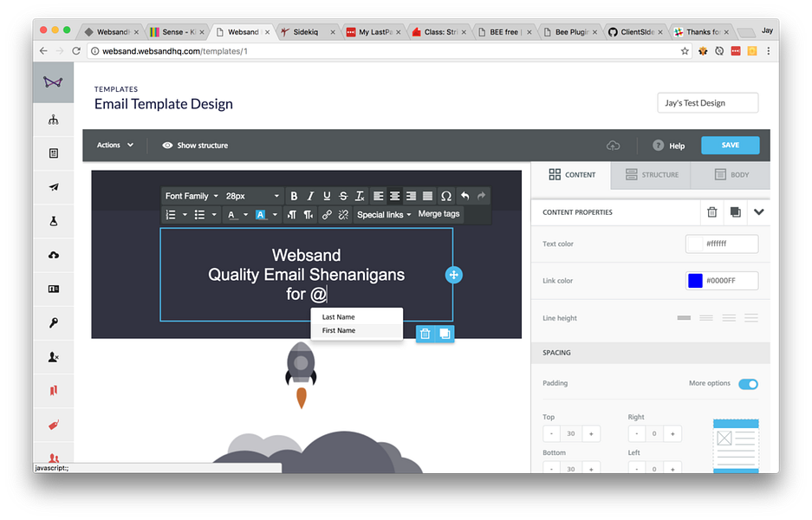Increase the Top padding value
This screenshot has width=812, height=520.
point(591,433)
